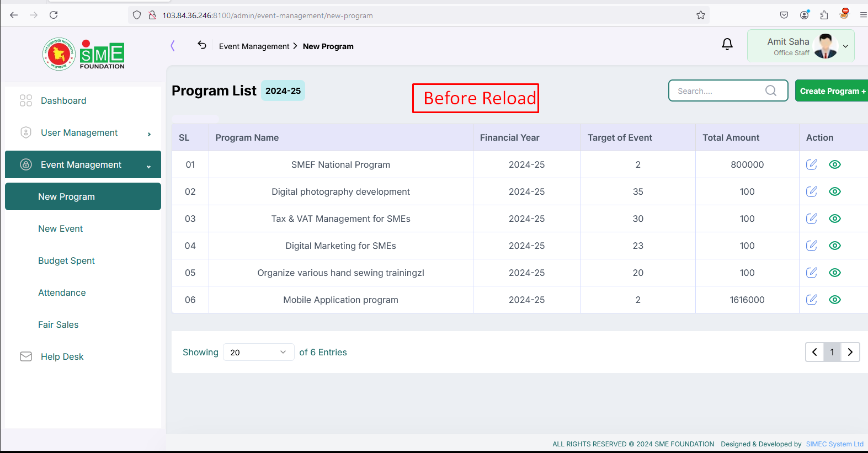Click the SME Foundation logo
Screen dimensions: 868x453
[x=84, y=54]
